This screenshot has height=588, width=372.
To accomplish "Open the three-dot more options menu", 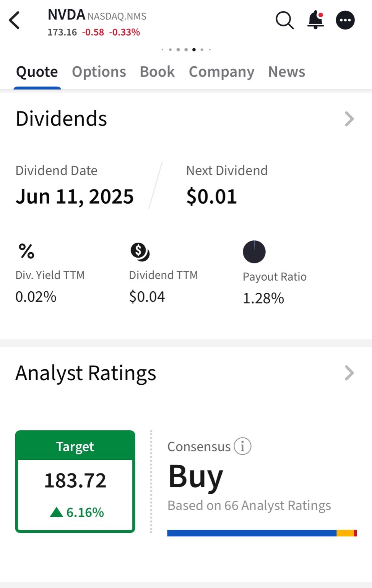I will 345,20.
